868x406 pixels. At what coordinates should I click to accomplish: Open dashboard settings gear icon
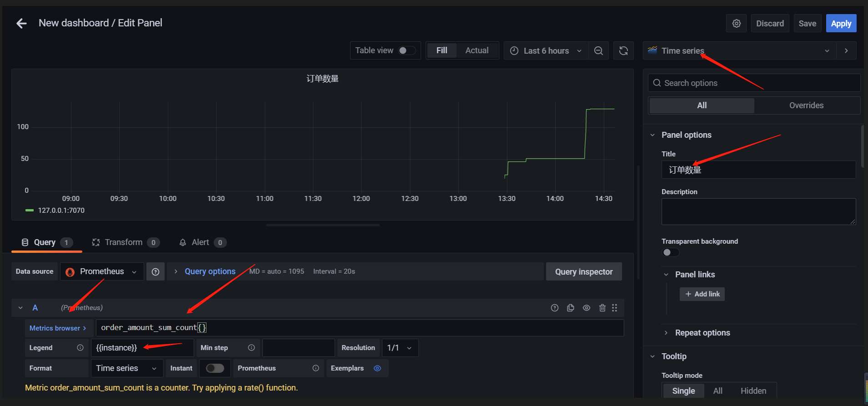pos(737,23)
